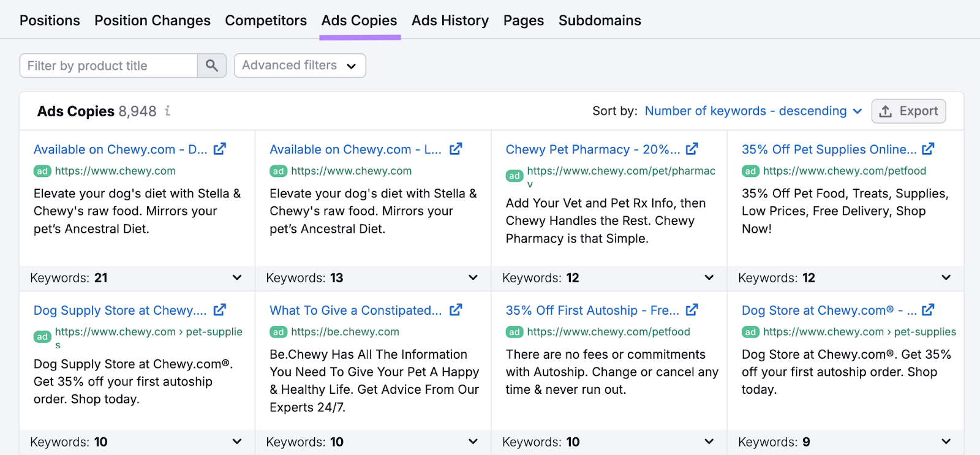This screenshot has width=980, height=455.
Task: Open external link for 'Available on Chewy.com - D...'
Action: [x=220, y=149]
